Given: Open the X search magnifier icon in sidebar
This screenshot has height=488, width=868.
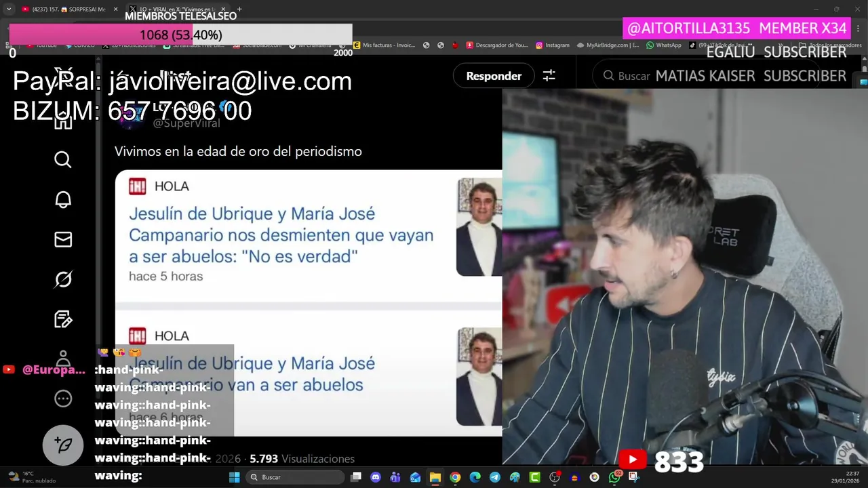Looking at the screenshot, I should click(63, 159).
